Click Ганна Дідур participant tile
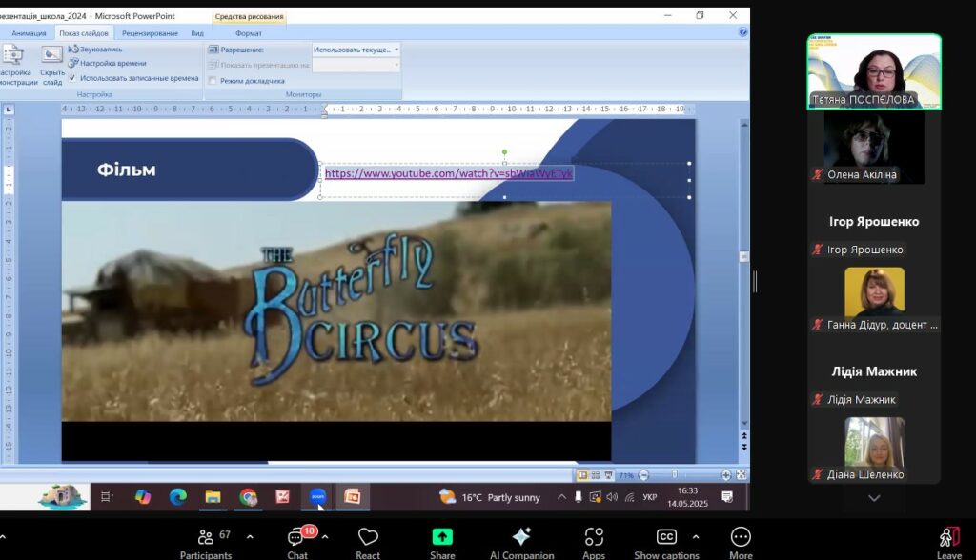 tap(874, 299)
